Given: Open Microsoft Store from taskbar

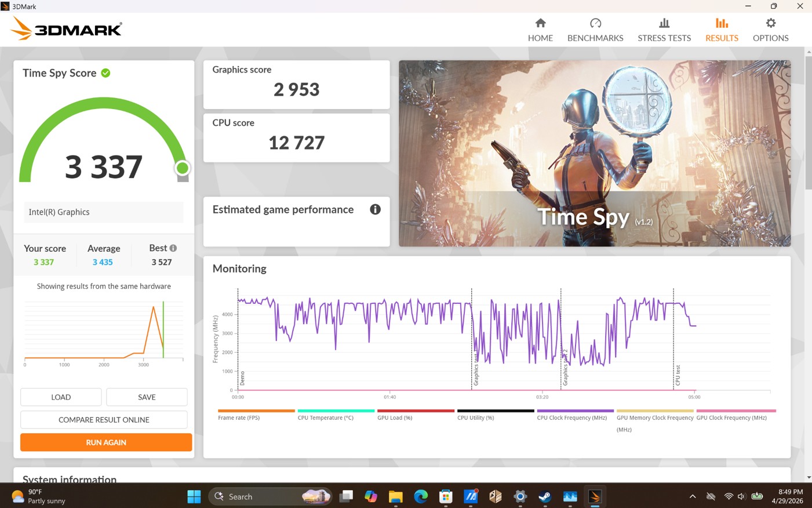Looking at the screenshot, I should point(446,496).
